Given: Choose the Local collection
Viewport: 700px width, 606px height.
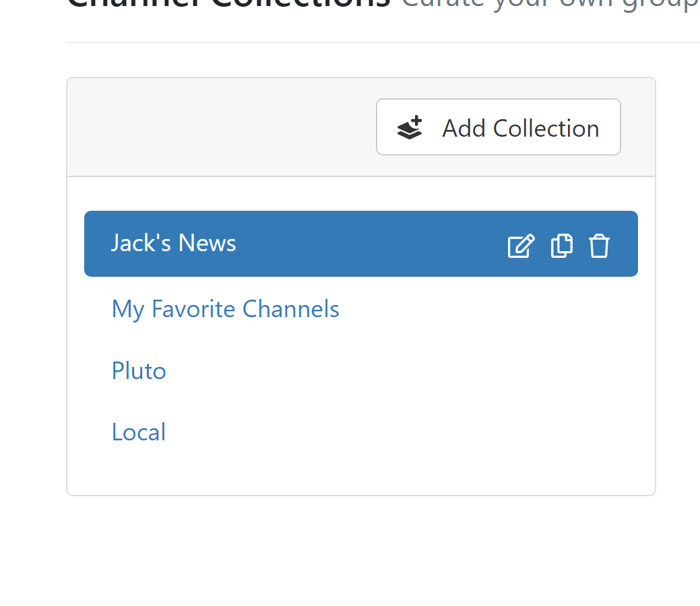Looking at the screenshot, I should pos(139,432).
